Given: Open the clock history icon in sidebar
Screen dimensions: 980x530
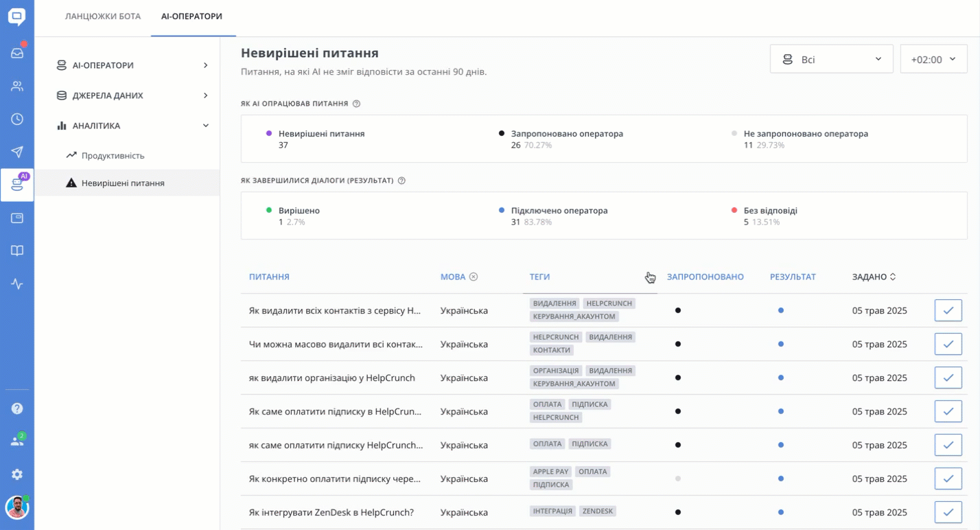Looking at the screenshot, I should [17, 119].
